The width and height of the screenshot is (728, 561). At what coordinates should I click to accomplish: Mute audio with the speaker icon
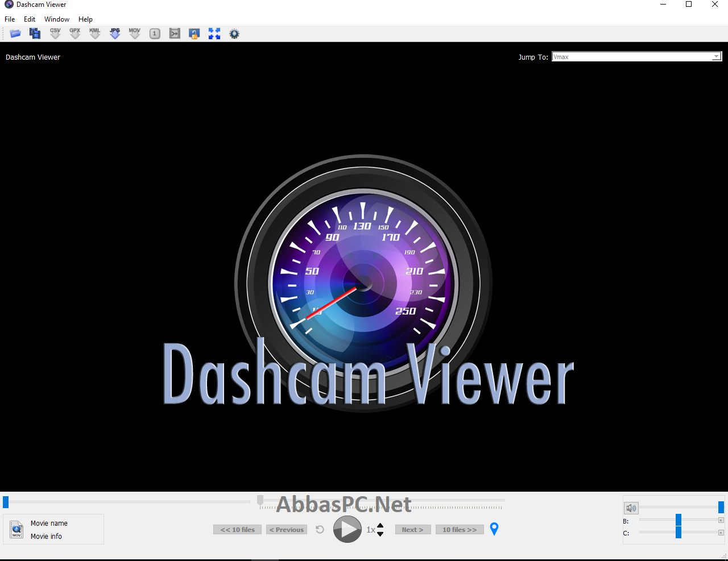point(631,508)
